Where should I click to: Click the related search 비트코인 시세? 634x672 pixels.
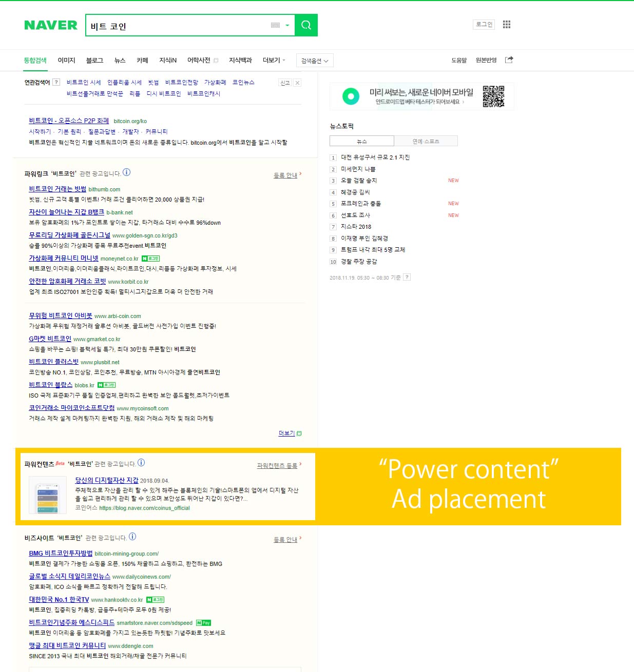[x=84, y=82]
